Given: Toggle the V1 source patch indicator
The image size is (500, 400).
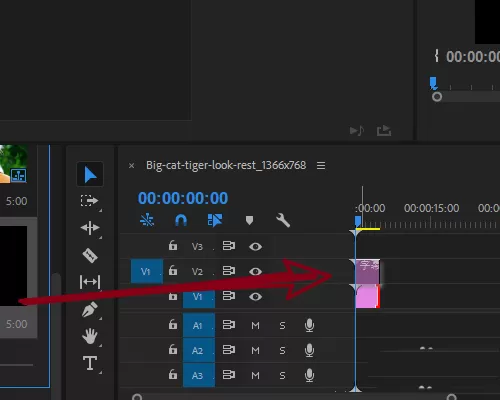Looking at the screenshot, I should pyautogui.click(x=147, y=271).
